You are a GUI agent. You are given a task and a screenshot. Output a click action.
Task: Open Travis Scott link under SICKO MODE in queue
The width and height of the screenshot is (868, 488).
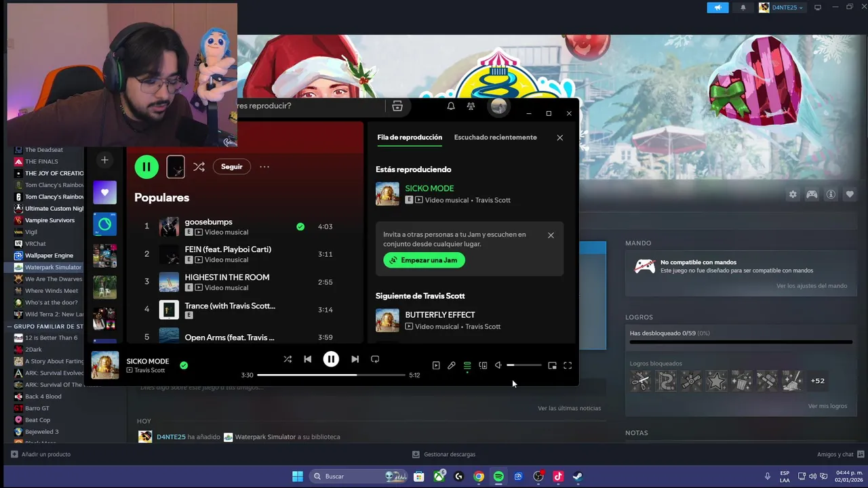click(x=493, y=200)
